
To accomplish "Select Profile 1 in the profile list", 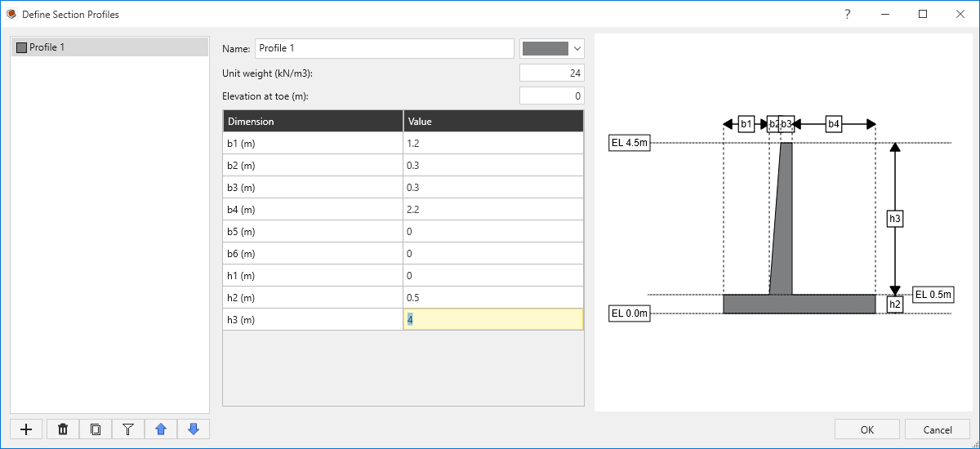I will click(109, 47).
